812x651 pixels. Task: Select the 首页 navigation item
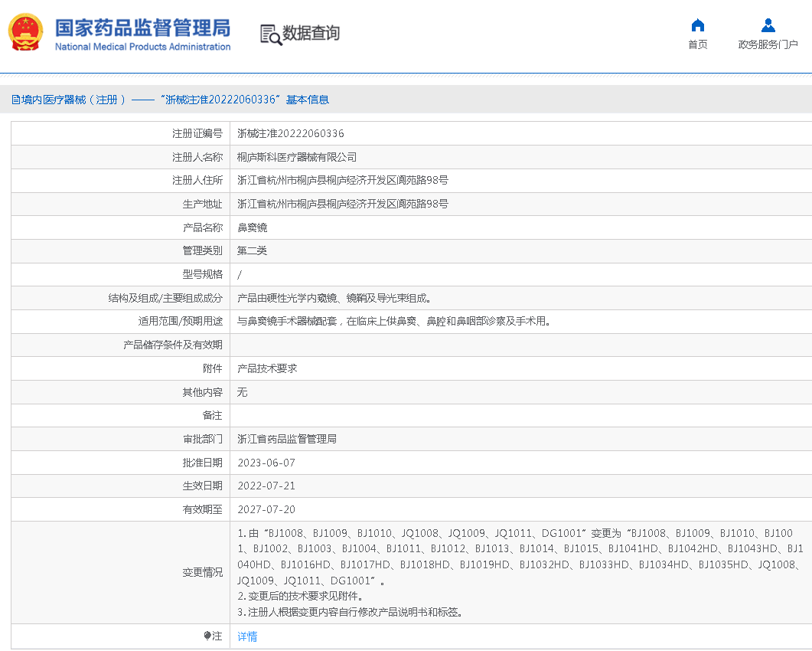click(x=697, y=34)
